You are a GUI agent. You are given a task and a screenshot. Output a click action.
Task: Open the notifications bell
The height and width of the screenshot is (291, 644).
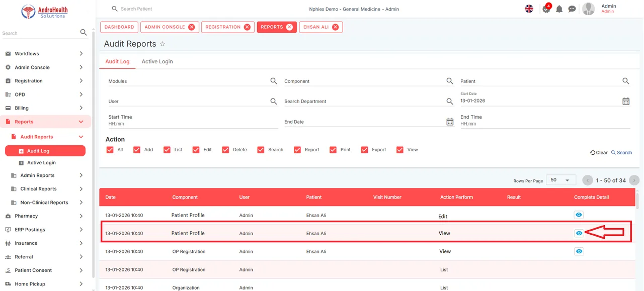coord(559,9)
